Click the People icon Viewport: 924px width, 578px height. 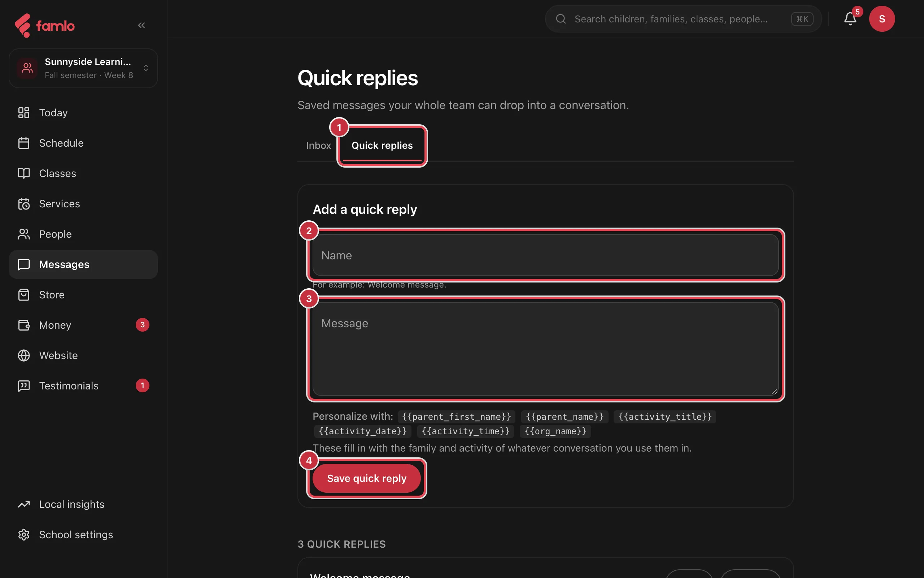24,234
